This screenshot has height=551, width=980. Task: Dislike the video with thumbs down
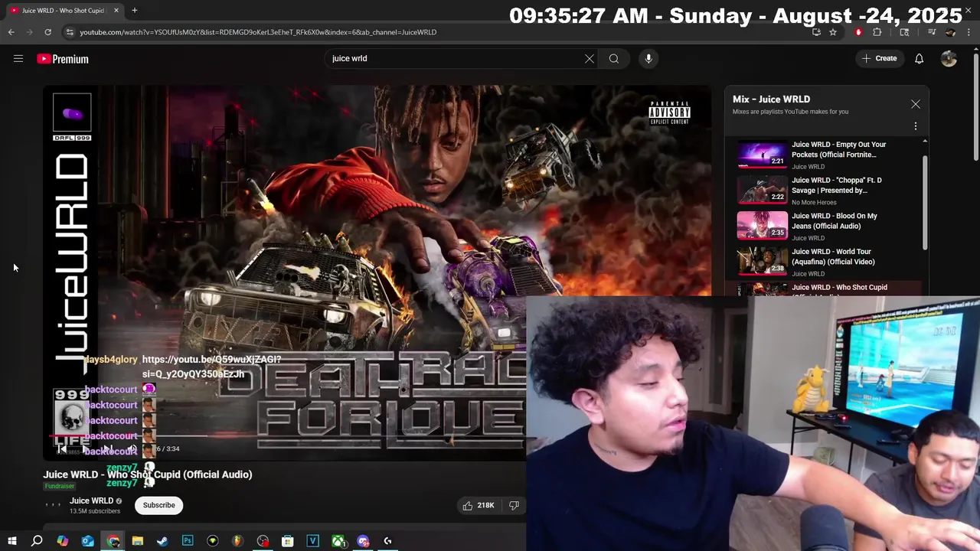coord(514,505)
